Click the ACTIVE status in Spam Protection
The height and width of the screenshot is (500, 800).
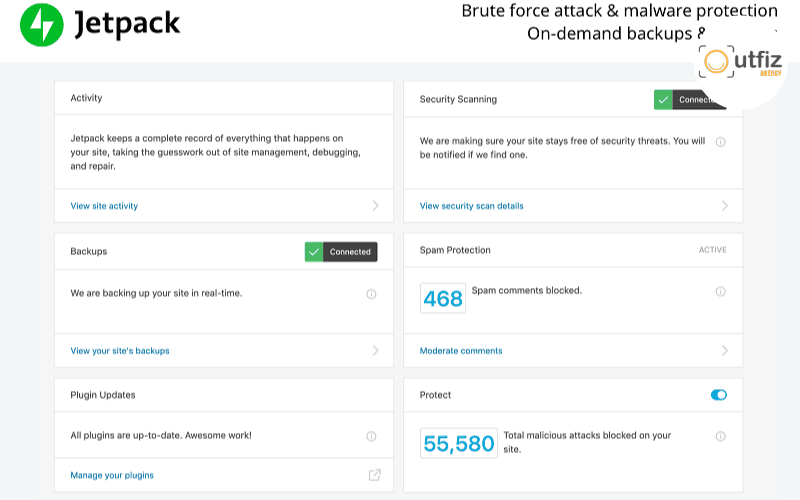pos(712,250)
